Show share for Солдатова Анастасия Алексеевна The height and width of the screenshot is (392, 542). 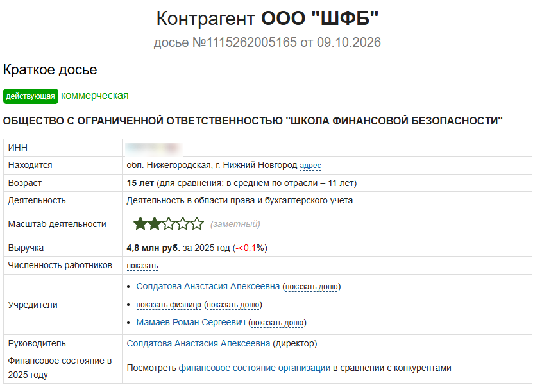[x=312, y=287]
